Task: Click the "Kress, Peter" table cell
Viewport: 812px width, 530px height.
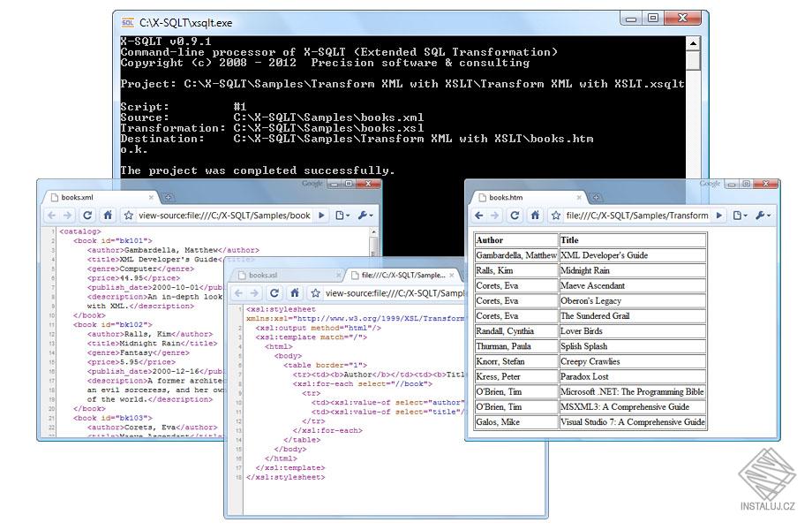Action: 516,376
